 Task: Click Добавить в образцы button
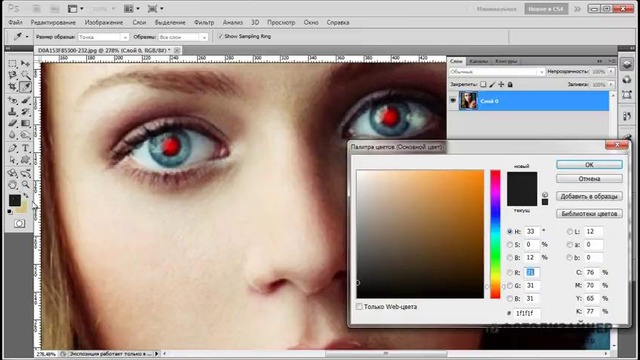(589, 196)
